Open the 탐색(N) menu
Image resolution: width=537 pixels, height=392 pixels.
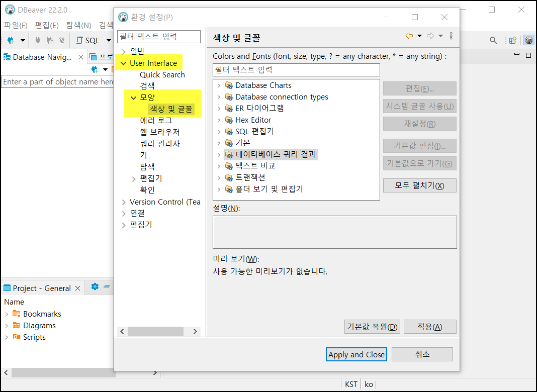[79, 25]
